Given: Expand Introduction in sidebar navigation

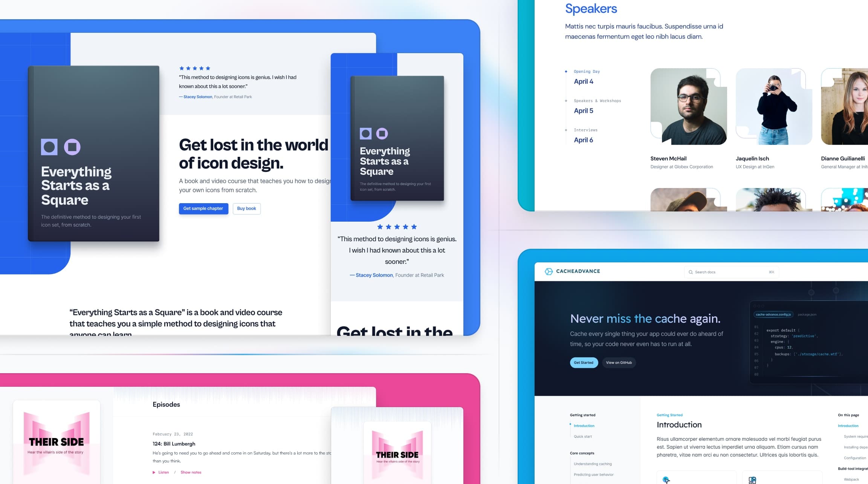Looking at the screenshot, I should (x=583, y=426).
